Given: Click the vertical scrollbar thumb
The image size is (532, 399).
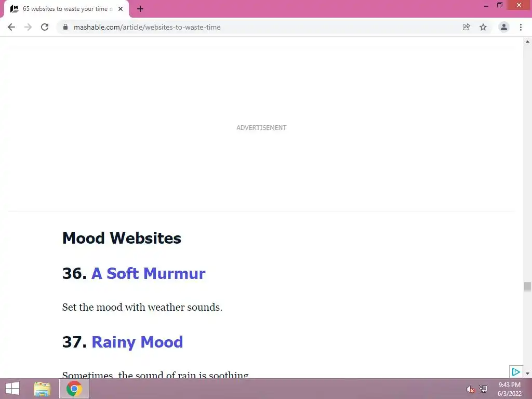Looking at the screenshot, I should coord(527,287).
